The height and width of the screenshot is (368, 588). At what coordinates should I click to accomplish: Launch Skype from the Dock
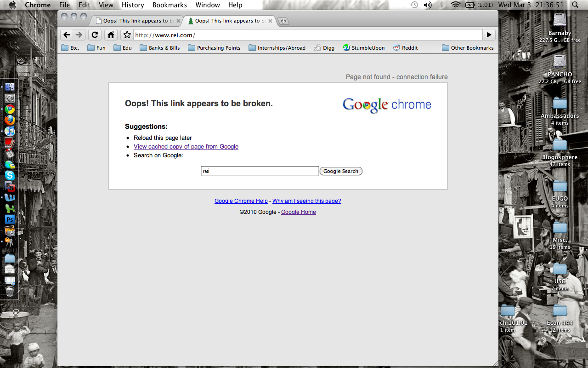tap(10, 175)
